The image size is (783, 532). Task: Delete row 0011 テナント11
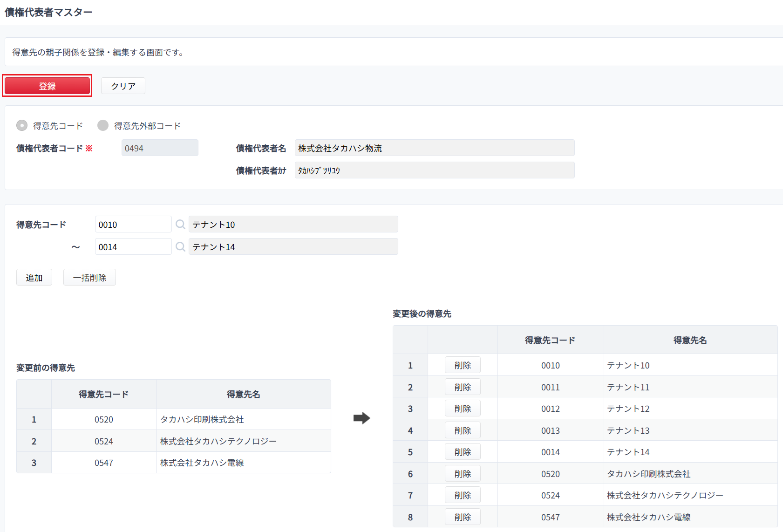click(463, 387)
